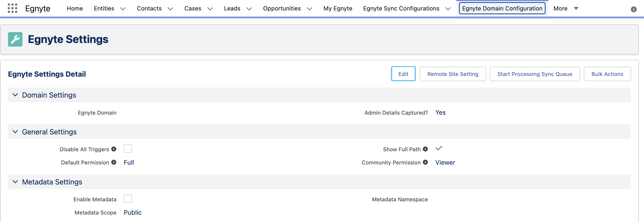644x222 pixels.
Task: Click the Egnyte Settings wrench icon
Action: point(15,39)
